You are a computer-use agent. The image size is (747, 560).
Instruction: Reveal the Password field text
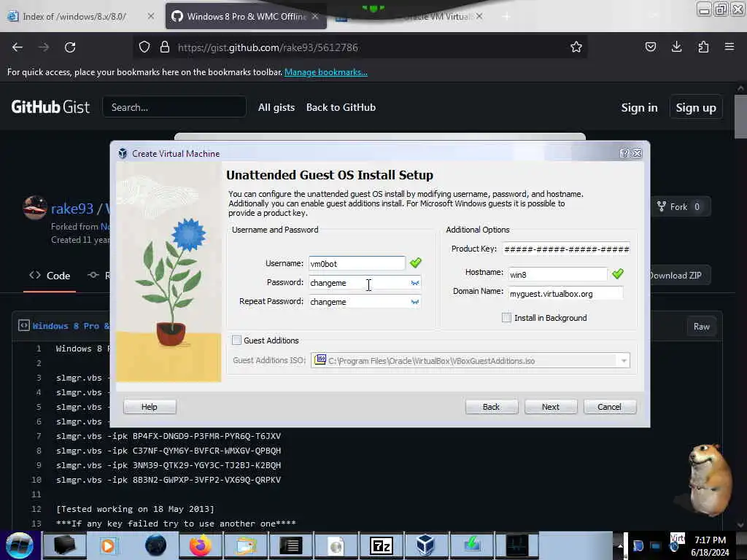(x=415, y=283)
